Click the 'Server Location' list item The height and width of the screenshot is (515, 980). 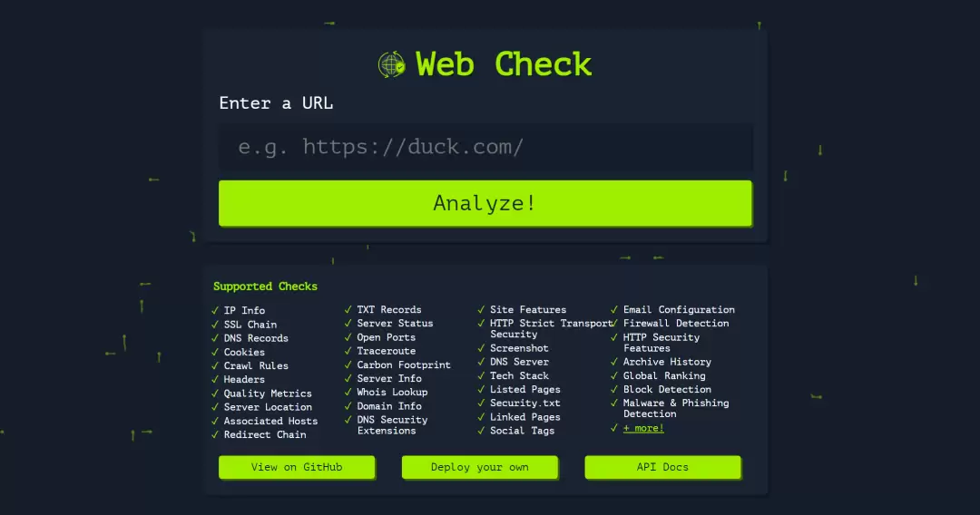pyautogui.click(x=268, y=407)
